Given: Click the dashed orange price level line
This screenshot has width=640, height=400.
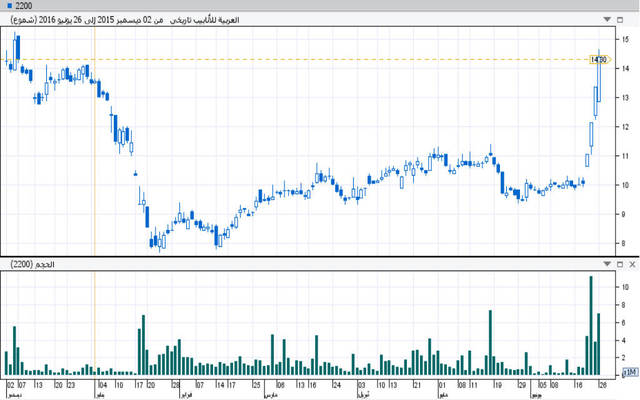Looking at the screenshot, I should pyautogui.click(x=300, y=60).
